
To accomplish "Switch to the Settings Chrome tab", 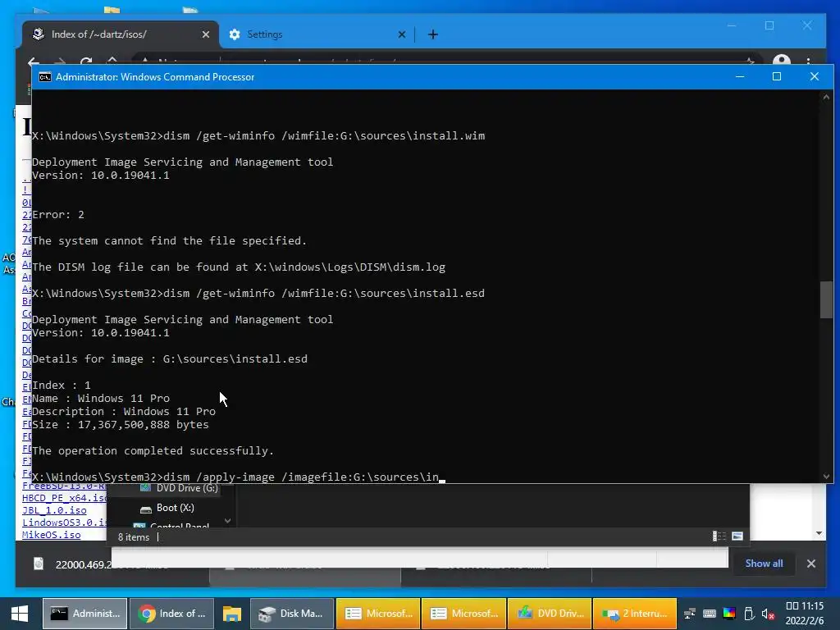I will tap(317, 34).
